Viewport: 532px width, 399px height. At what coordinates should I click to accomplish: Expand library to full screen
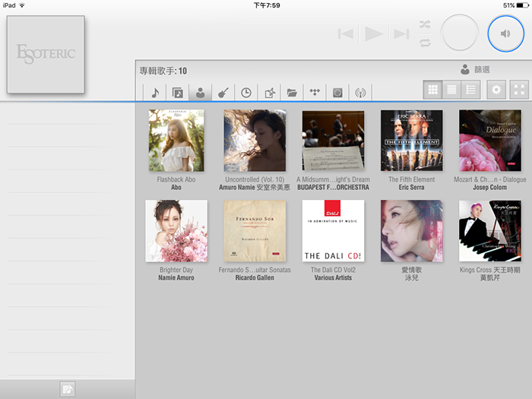pos(519,90)
